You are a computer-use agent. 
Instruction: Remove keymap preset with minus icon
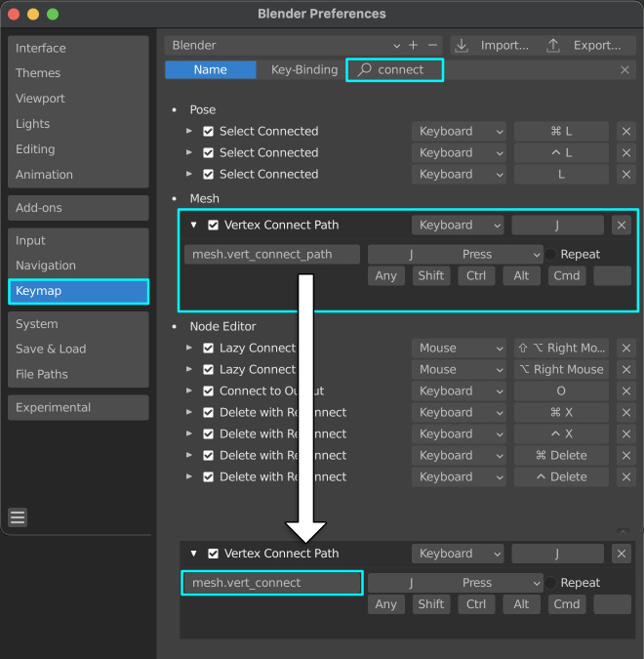coord(432,45)
